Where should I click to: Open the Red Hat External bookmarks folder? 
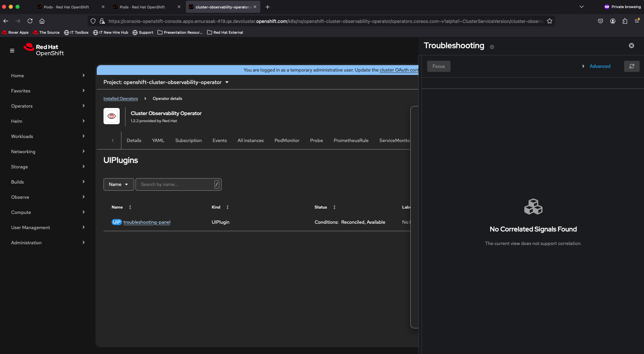coord(225,32)
